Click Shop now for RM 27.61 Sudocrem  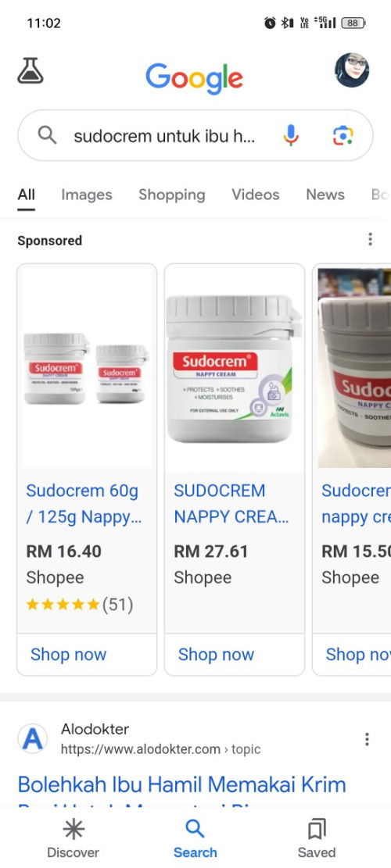216,655
